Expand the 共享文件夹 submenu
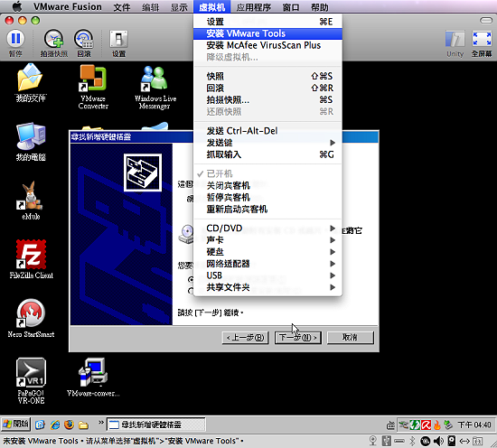Viewport: 497px width, 448px height. click(267, 287)
